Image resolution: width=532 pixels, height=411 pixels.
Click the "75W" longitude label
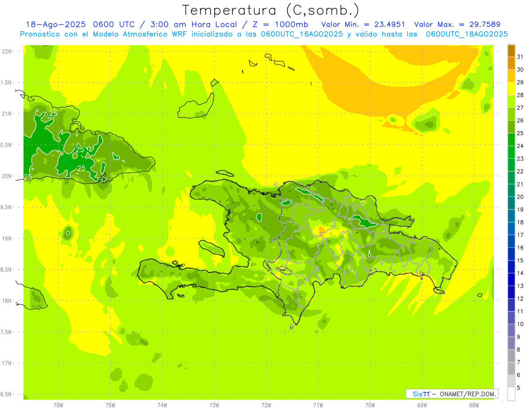click(110, 406)
